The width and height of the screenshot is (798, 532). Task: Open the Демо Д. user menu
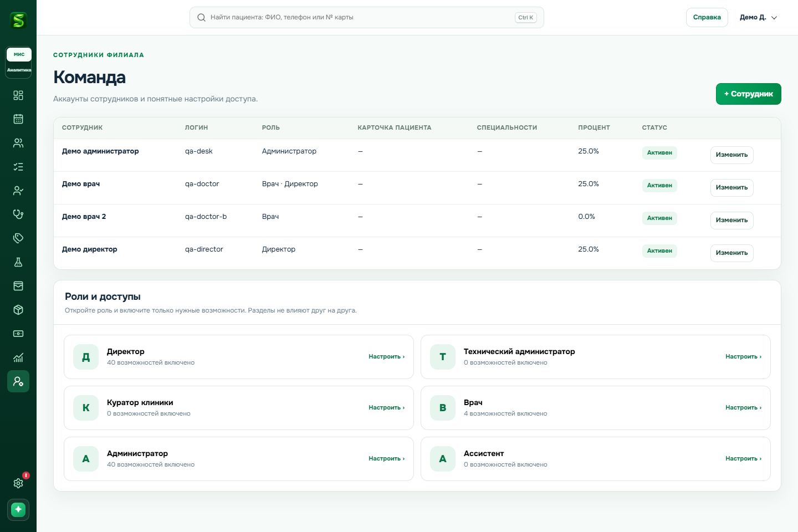(758, 17)
